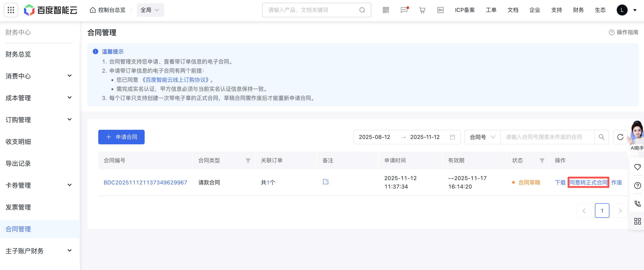The width and height of the screenshot is (644, 270).
Task: Open the help question-mark icon in right sidebar
Action: pyautogui.click(x=637, y=185)
